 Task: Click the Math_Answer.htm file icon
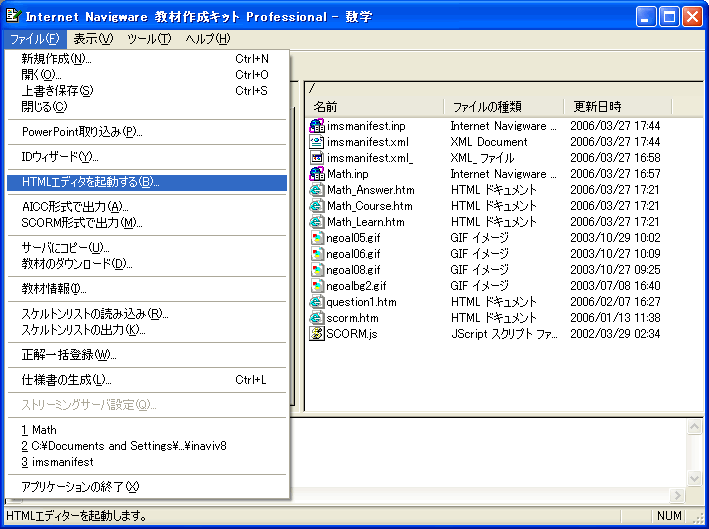point(317,190)
